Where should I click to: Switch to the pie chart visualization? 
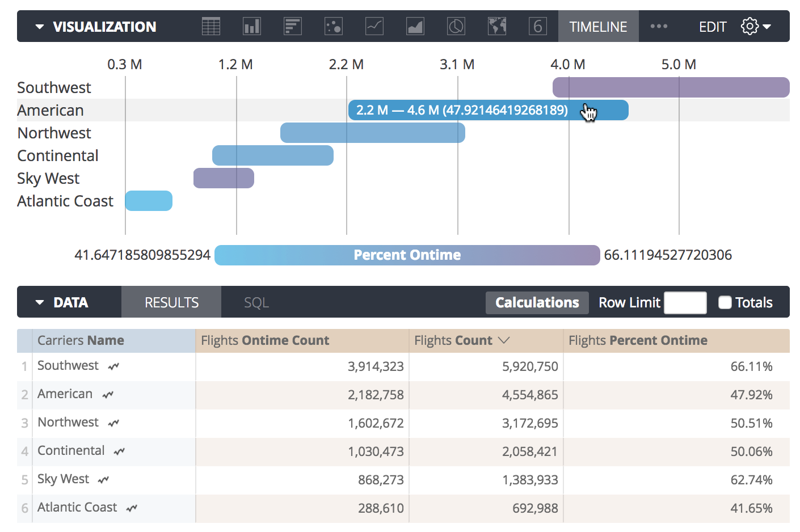(456, 26)
